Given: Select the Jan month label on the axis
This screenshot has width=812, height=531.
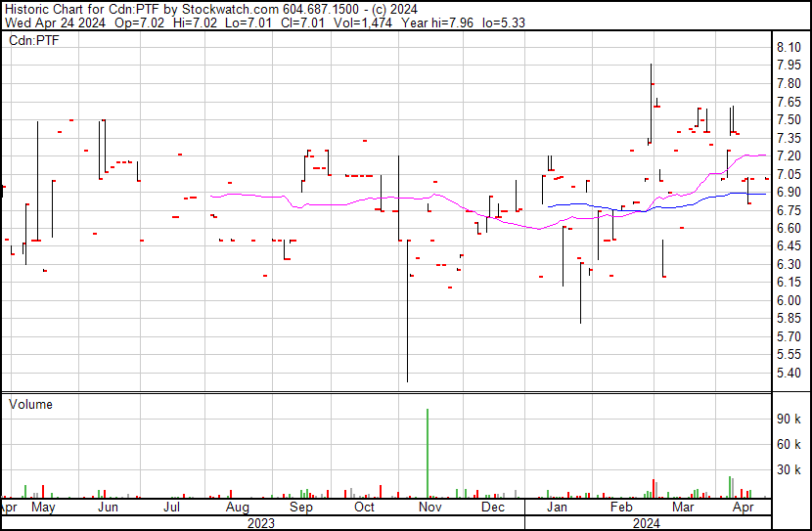Looking at the screenshot, I should coord(557,509).
